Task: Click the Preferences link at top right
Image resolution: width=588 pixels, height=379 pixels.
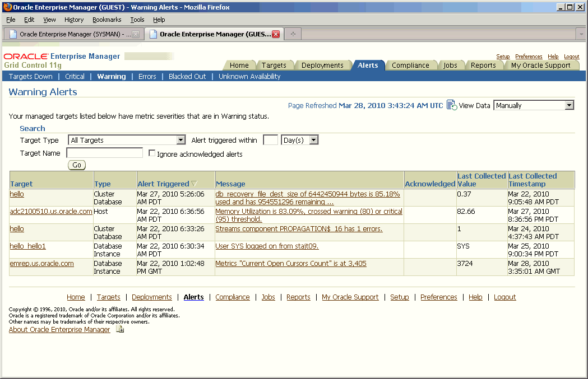Action: pos(529,56)
